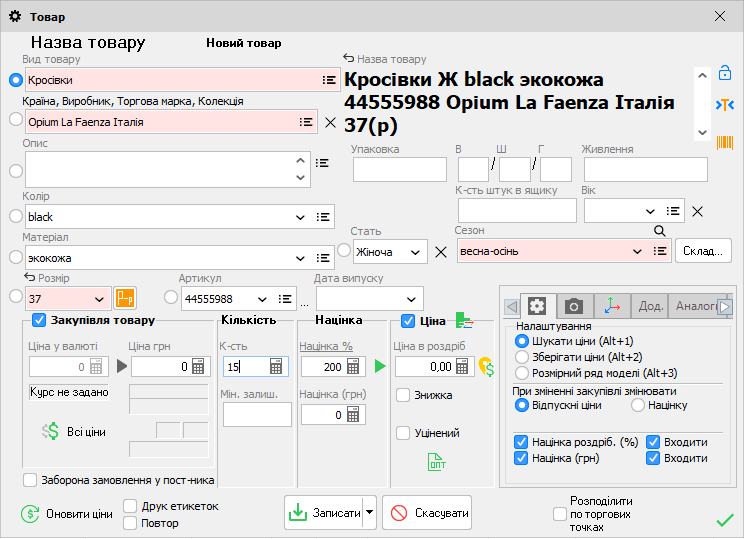Switch to the Дод. tab
The image size is (744, 539).
click(x=650, y=306)
